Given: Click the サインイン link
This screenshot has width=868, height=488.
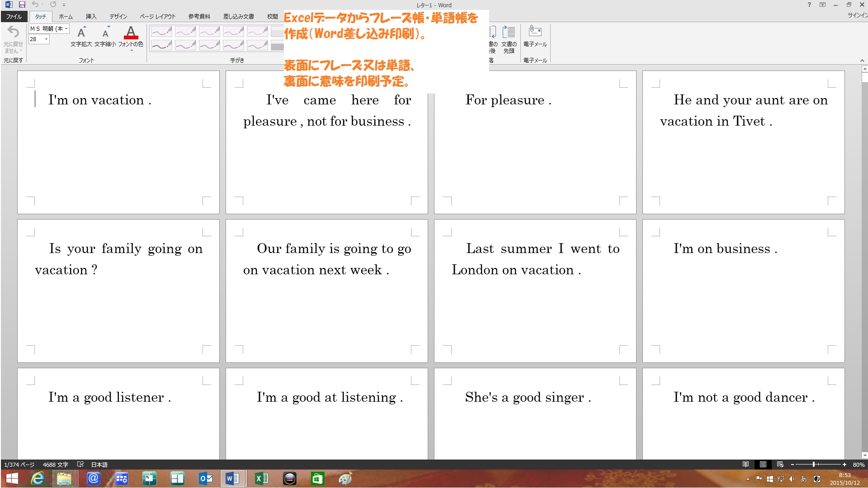Looking at the screenshot, I should (x=857, y=15).
